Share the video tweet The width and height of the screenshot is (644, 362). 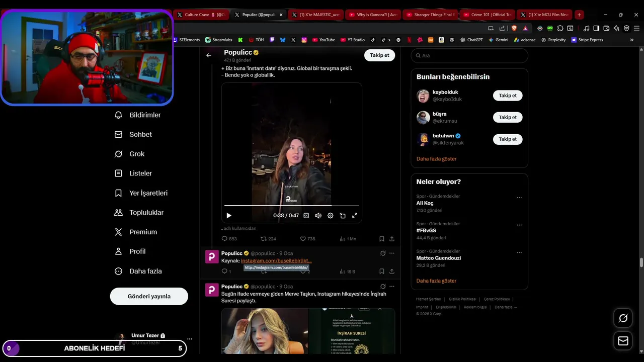click(x=392, y=239)
